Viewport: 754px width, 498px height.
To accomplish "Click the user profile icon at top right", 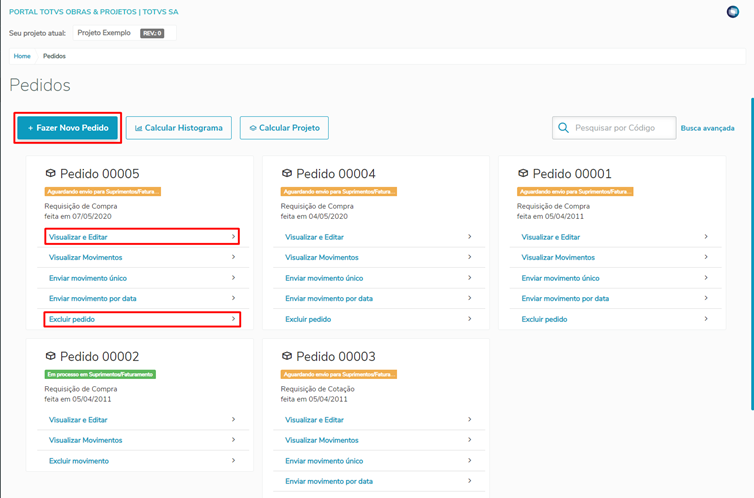I will [733, 12].
